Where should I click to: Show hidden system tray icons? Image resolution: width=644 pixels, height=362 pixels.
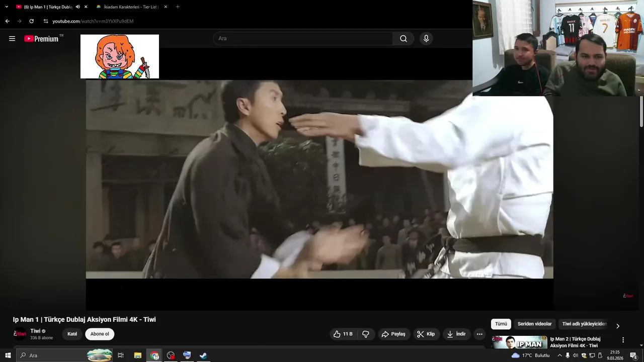[x=559, y=355]
